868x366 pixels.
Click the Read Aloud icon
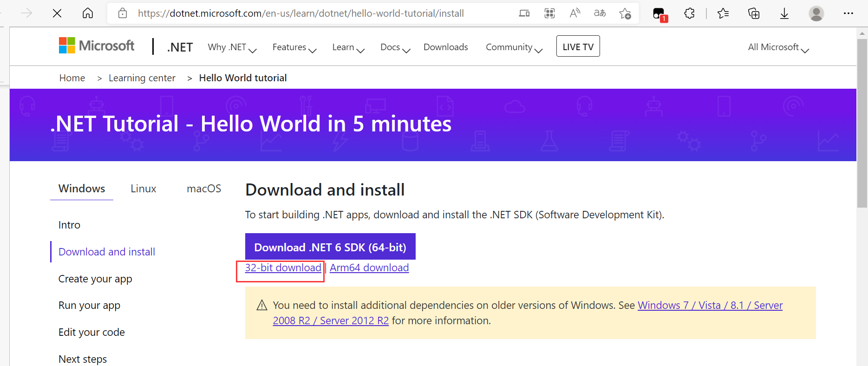coord(574,13)
